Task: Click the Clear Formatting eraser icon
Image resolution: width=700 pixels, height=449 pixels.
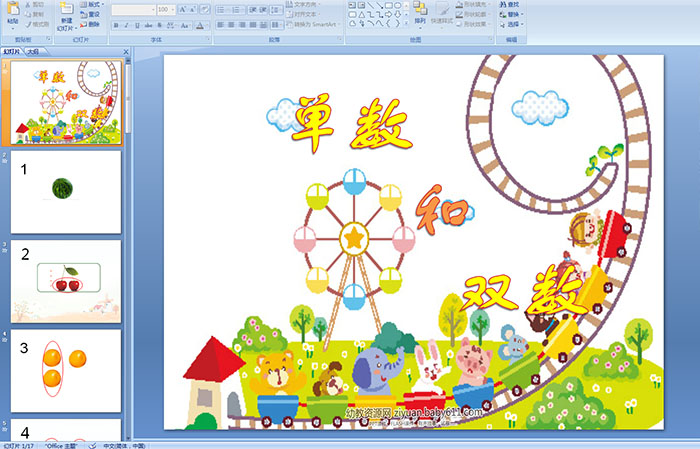Action: (x=205, y=9)
